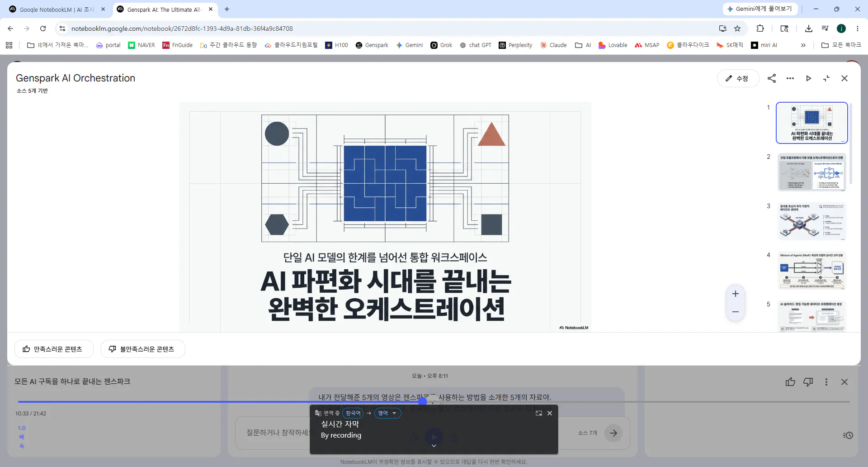Click the address bar URL
The image size is (868, 467).
tap(182, 29)
